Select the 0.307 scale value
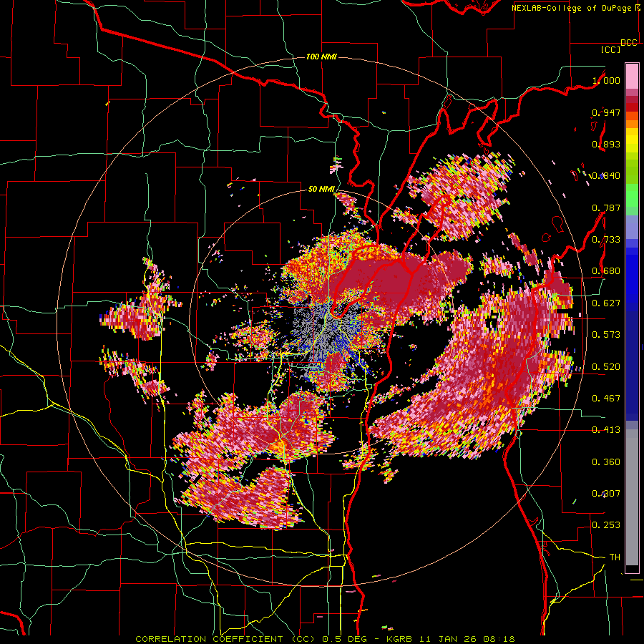Image resolution: width=644 pixels, height=644 pixels. pyautogui.click(x=606, y=493)
